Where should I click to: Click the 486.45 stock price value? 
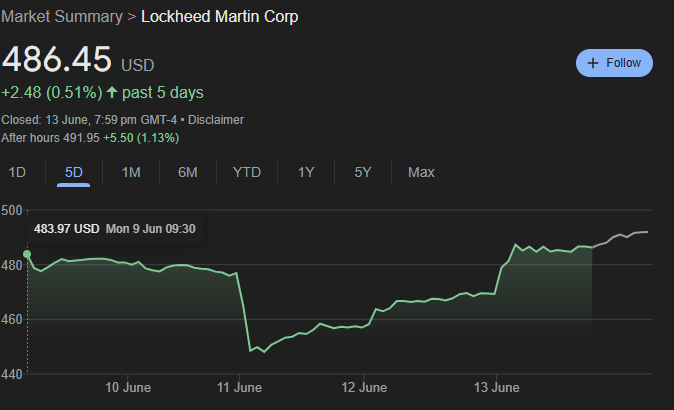click(57, 59)
